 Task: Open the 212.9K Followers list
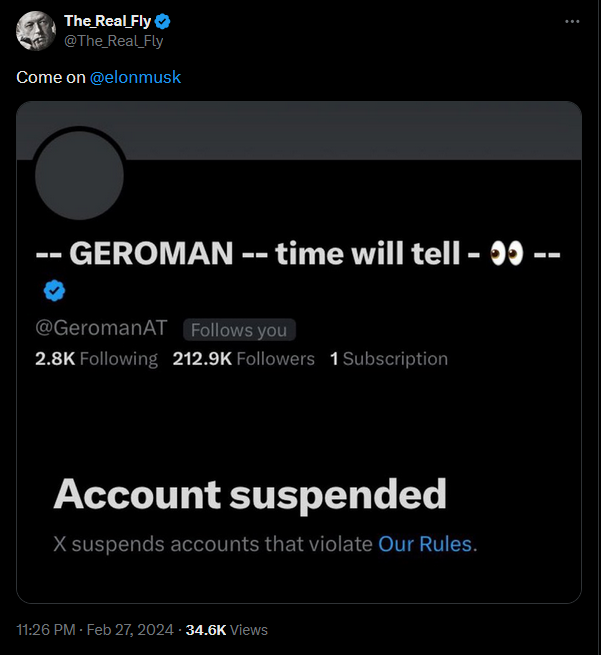[x=244, y=359]
